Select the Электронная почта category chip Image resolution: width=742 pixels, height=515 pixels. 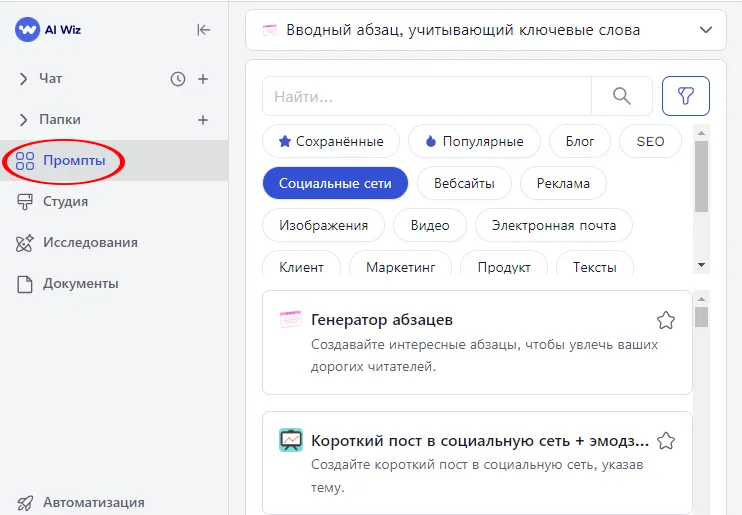pyautogui.click(x=554, y=225)
